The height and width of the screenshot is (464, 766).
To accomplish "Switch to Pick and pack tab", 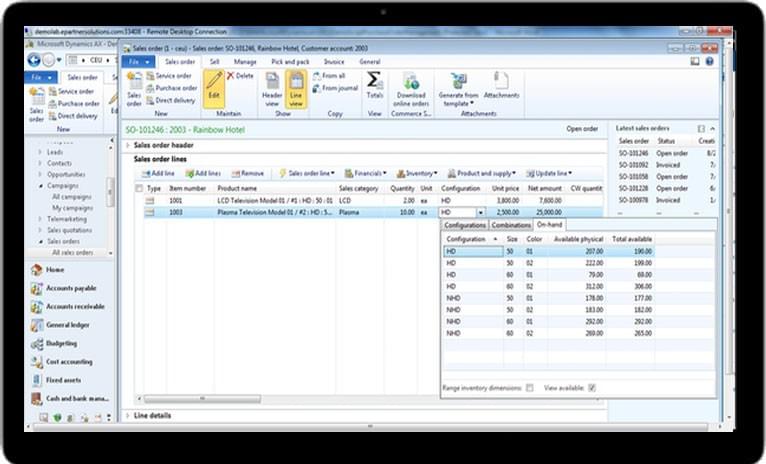I will point(290,62).
